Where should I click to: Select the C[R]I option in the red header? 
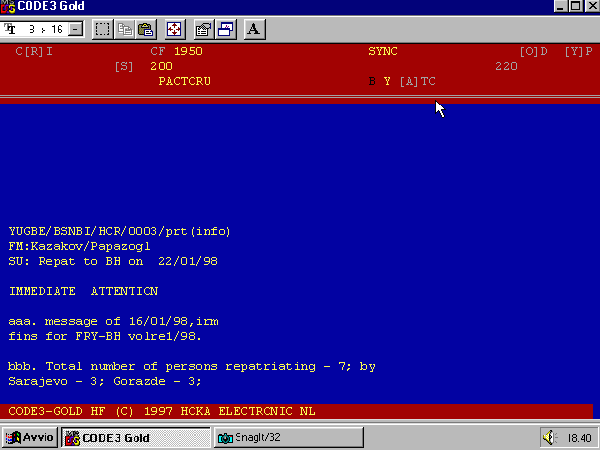click(34, 50)
